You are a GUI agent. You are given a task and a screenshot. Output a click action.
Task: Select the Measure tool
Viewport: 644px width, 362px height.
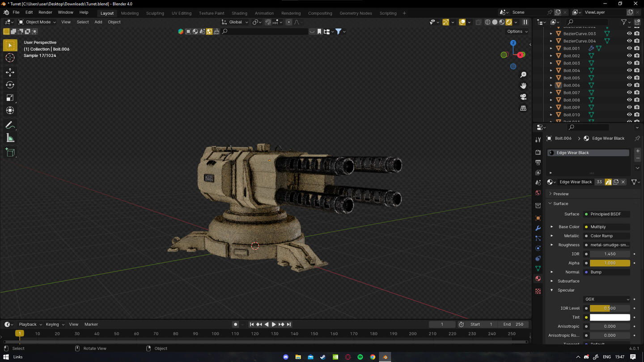(x=10, y=139)
